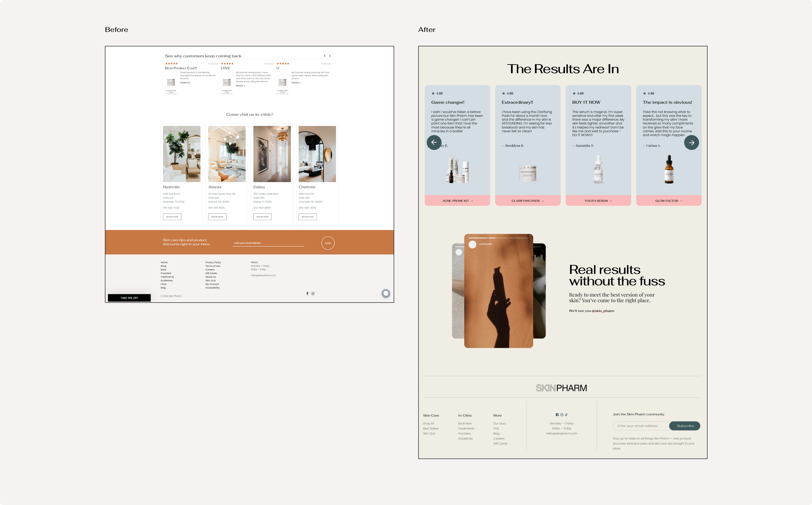Click the TAKE 10% OFF banner
Viewport: 812px width, 505px height.
pyautogui.click(x=129, y=298)
